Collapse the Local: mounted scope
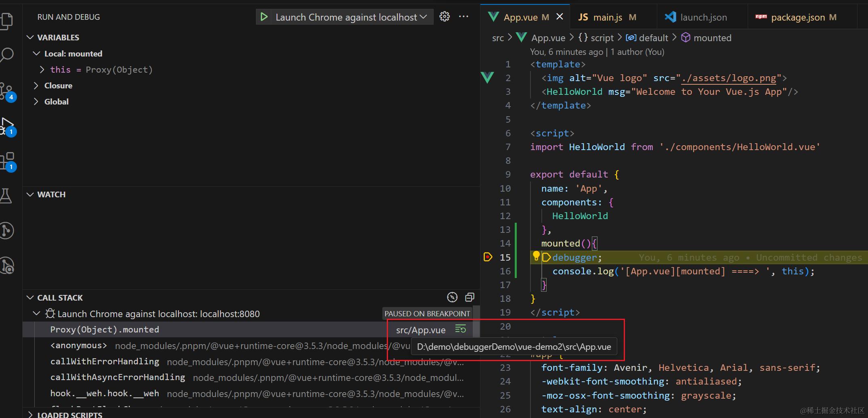Image resolution: width=868 pixels, height=418 pixels. tap(36, 54)
